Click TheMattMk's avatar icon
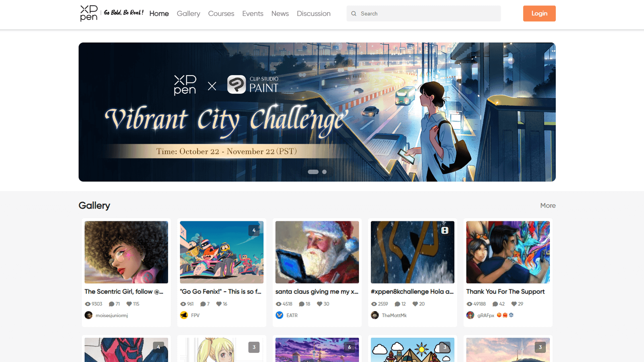This screenshot has height=362, width=644. click(x=375, y=315)
